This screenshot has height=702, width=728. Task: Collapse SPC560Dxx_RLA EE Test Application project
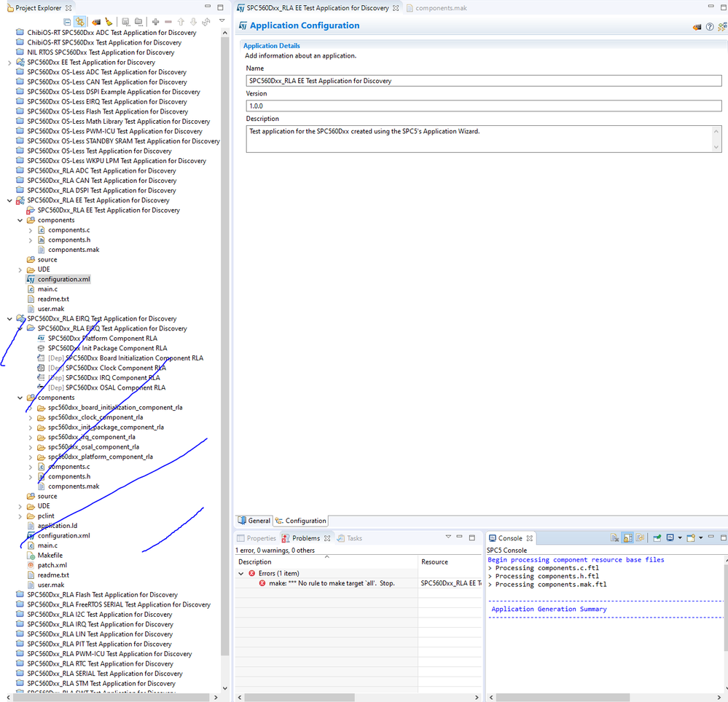pyautogui.click(x=9, y=201)
